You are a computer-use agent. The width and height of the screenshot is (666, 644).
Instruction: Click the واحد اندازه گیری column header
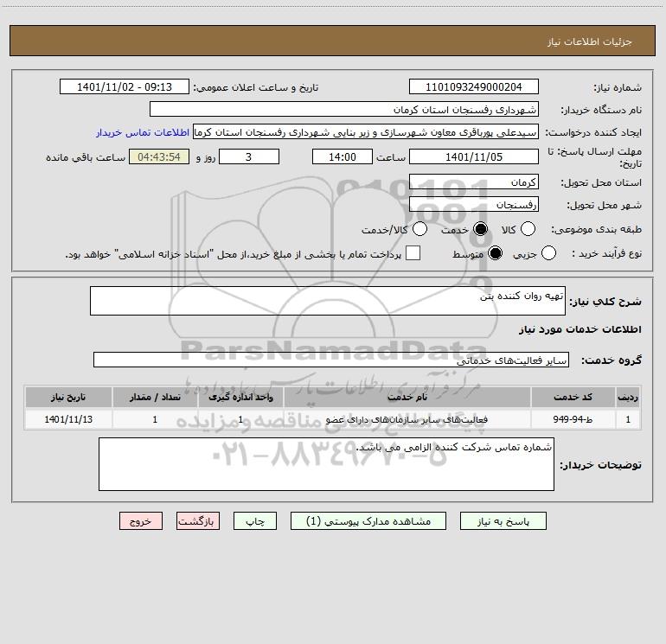coord(240,397)
